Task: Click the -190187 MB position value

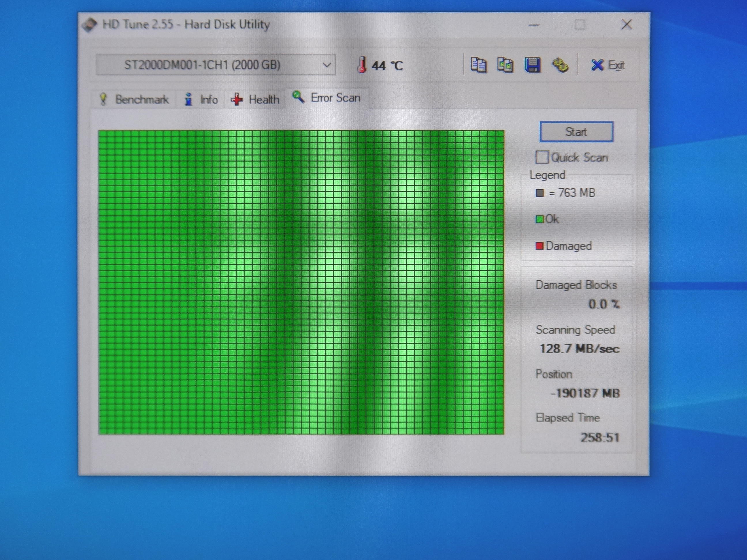Action: (x=585, y=393)
